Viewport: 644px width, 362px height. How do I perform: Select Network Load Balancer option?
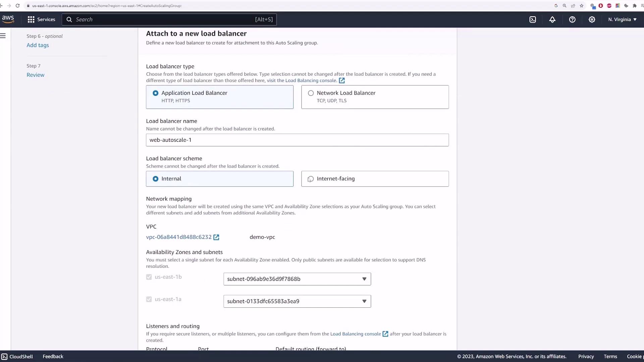click(x=311, y=93)
